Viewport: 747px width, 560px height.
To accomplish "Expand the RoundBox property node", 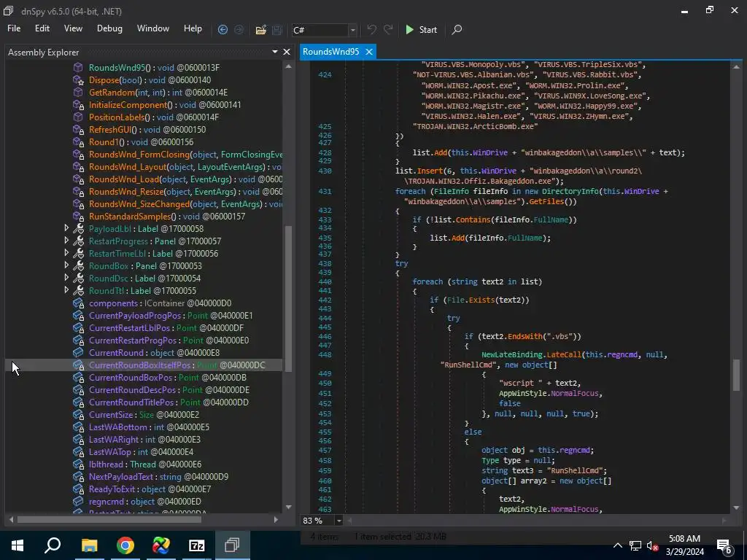I will coord(66,265).
